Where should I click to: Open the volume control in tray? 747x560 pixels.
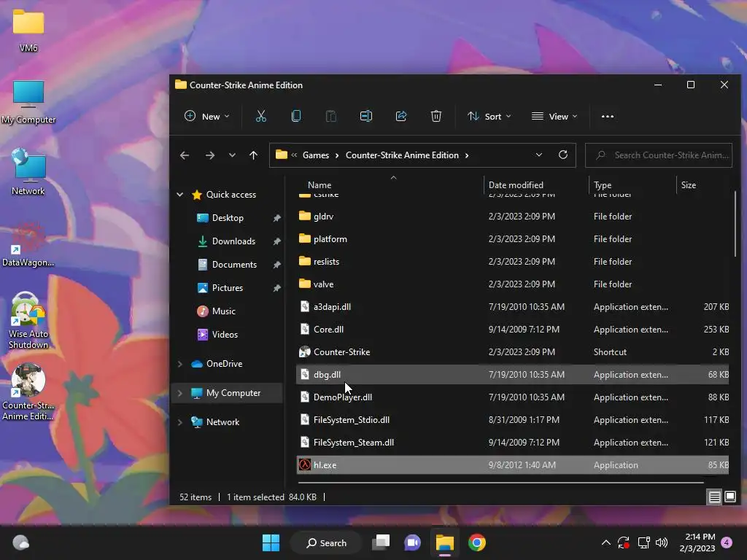662,542
